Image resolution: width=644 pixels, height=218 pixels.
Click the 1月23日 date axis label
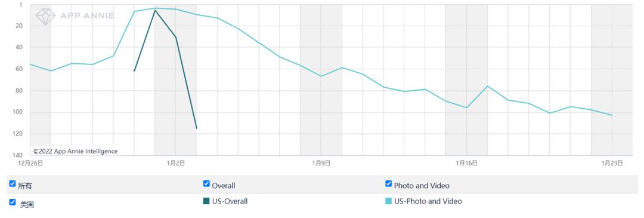(x=612, y=163)
